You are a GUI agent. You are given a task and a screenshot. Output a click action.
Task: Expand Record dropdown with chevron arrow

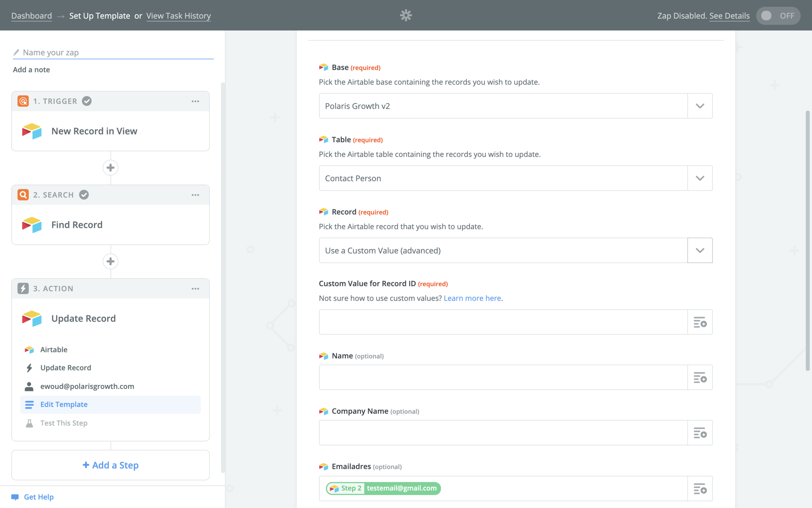700,250
